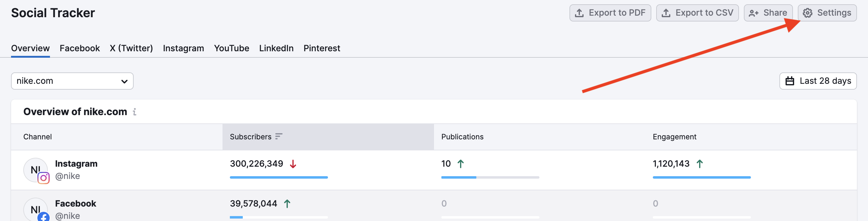Select the Overview tab
This screenshot has width=868, height=221.
click(x=30, y=48)
